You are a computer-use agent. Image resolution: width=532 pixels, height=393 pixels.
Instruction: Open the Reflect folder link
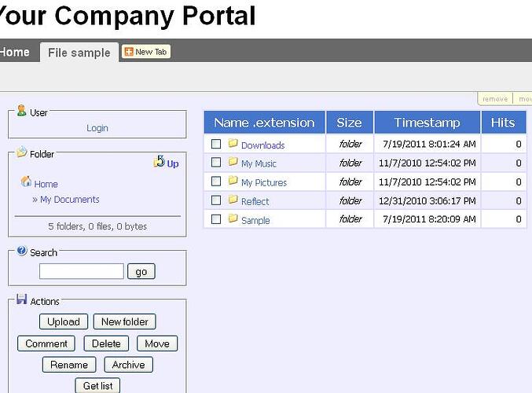[255, 201]
